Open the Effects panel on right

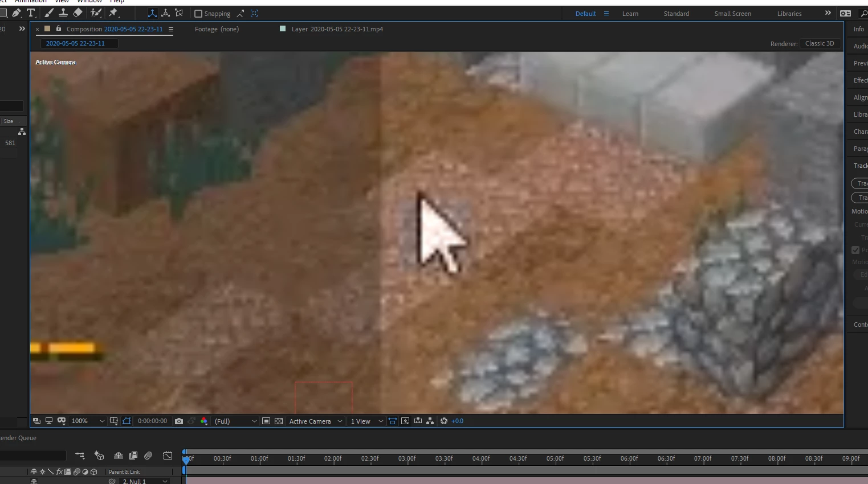click(860, 80)
